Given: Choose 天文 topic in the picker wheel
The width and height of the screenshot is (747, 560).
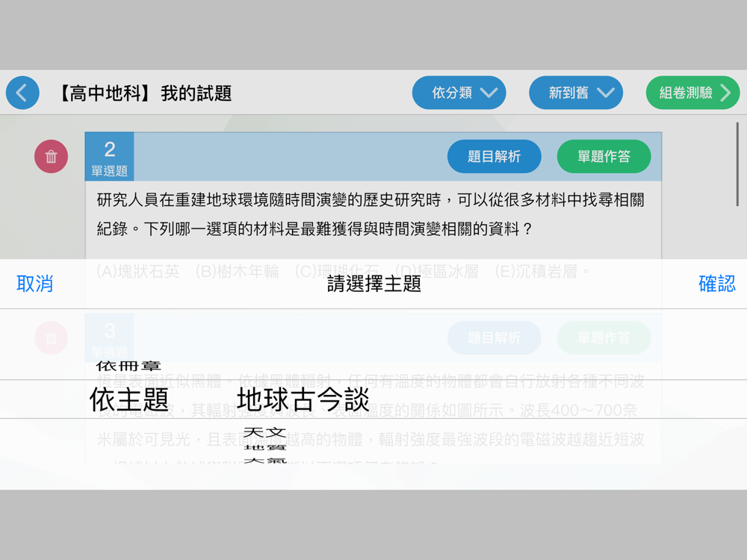Looking at the screenshot, I should point(264,432).
